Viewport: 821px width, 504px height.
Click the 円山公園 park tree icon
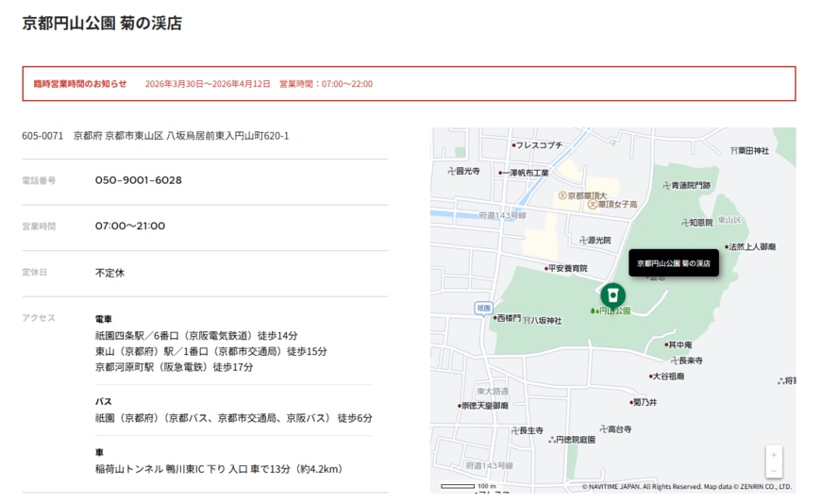pyautogui.click(x=594, y=311)
